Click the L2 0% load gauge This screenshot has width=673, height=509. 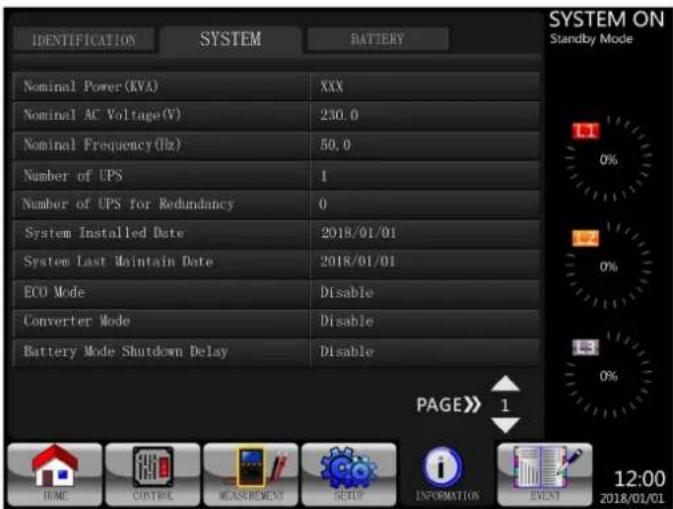608,266
